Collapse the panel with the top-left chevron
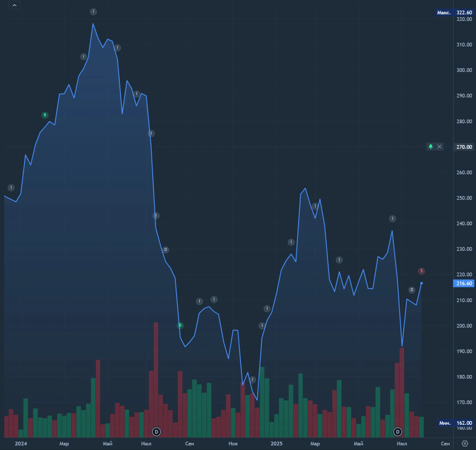Viewport: 476px width, 450px height. (x=14, y=5)
